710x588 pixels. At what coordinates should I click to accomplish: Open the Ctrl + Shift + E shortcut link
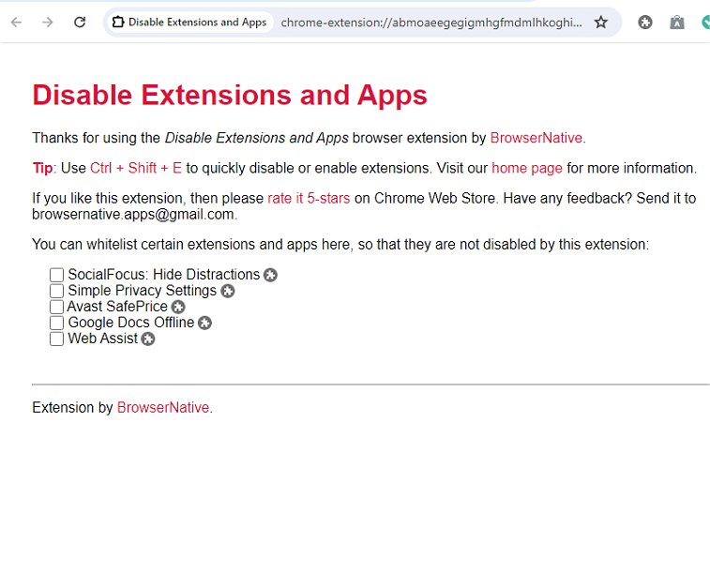coord(136,168)
